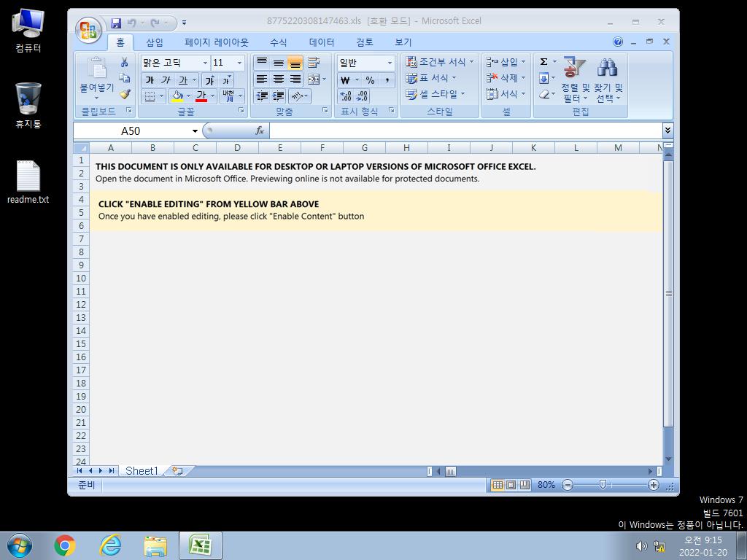The height and width of the screenshot is (560, 747).
Task: Cut selection with the scissors icon
Action: pyautogui.click(x=124, y=62)
